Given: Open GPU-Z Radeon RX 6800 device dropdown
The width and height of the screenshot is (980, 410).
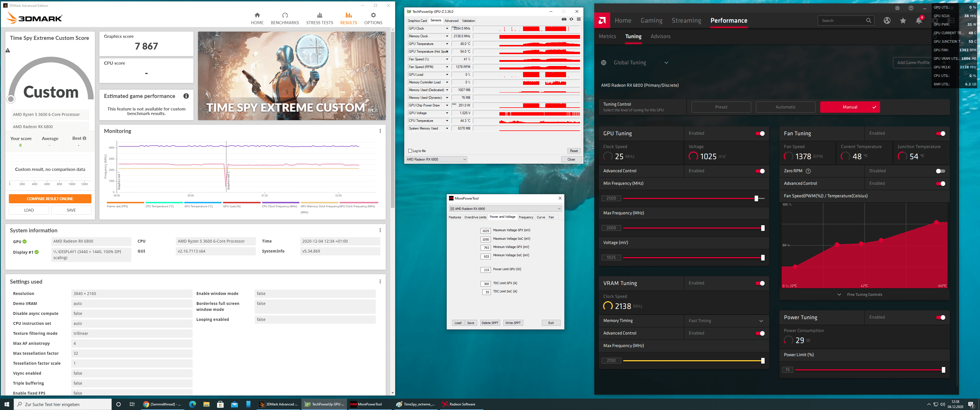Looking at the screenshot, I should tap(436, 159).
